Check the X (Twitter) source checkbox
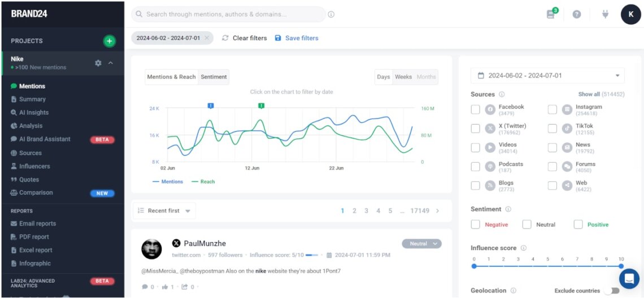644x298 pixels. (x=475, y=129)
